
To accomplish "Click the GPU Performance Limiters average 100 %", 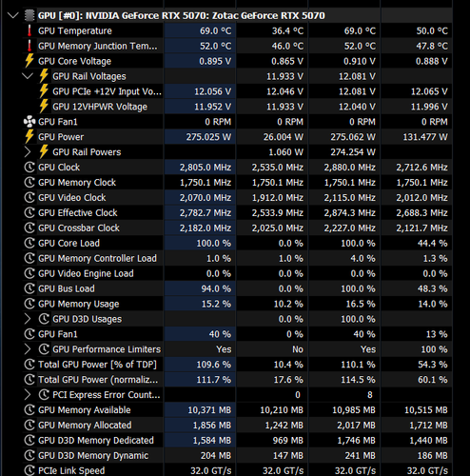I will pyautogui.click(x=434, y=349).
